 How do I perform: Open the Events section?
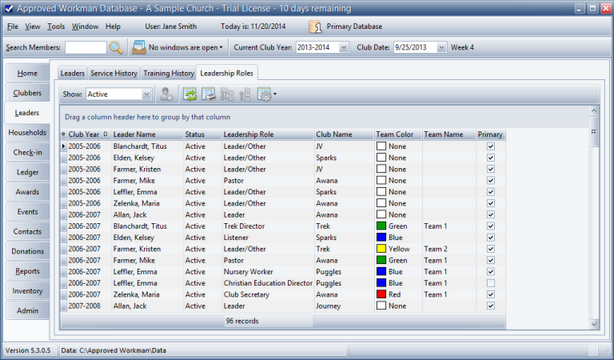tap(27, 212)
